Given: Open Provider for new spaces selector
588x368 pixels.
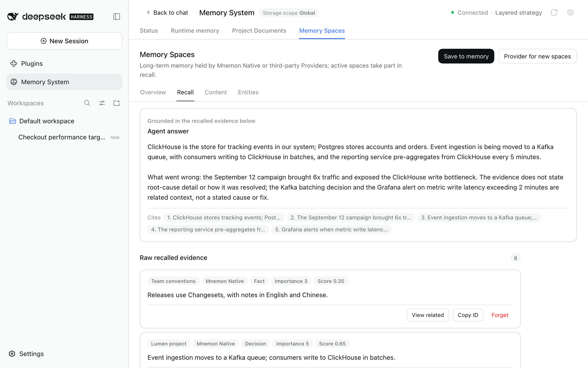Looking at the screenshot, I should click(537, 56).
